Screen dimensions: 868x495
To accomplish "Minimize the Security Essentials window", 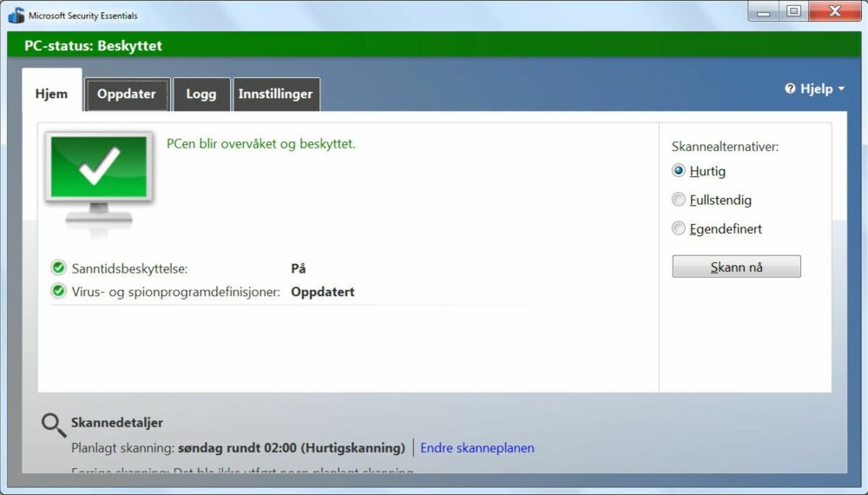I will [x=764, y=10].
